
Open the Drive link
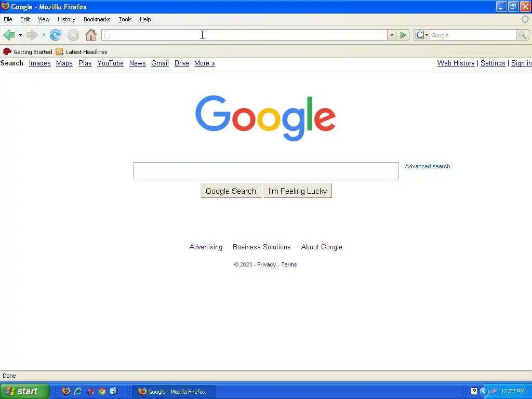[x=181, y=63]
